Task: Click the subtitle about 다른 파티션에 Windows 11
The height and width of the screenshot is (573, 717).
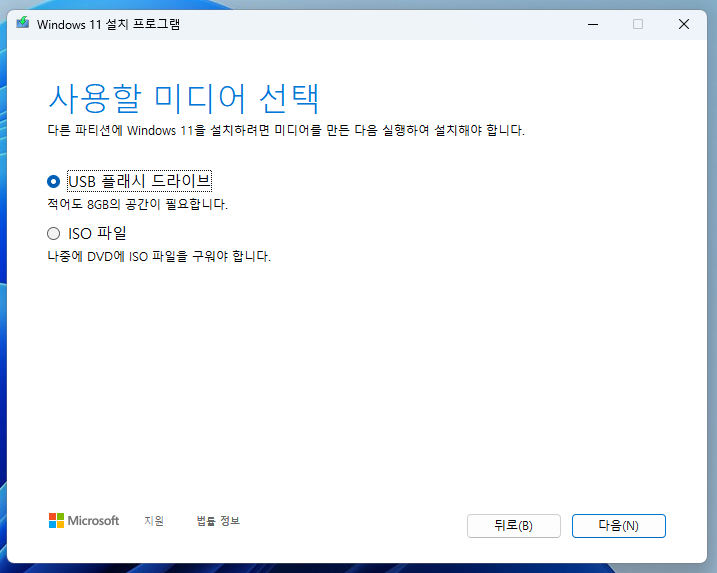Action: (x=286, y=130)
